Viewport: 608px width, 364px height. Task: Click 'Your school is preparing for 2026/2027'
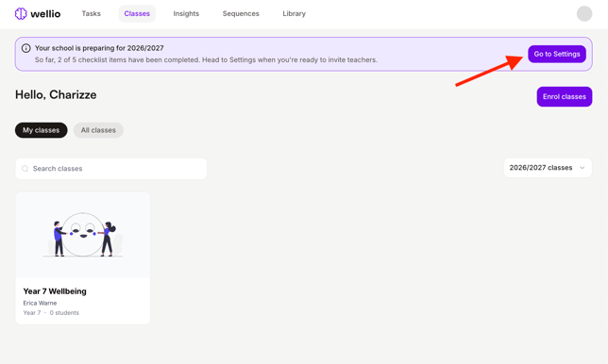click(99, 48)
